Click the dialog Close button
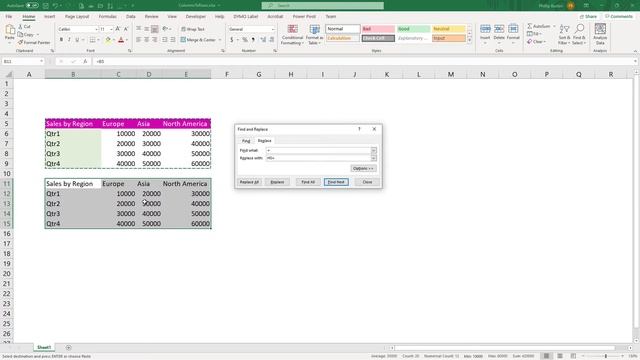This screenshot has height=360, width=640. coord(367,182)
